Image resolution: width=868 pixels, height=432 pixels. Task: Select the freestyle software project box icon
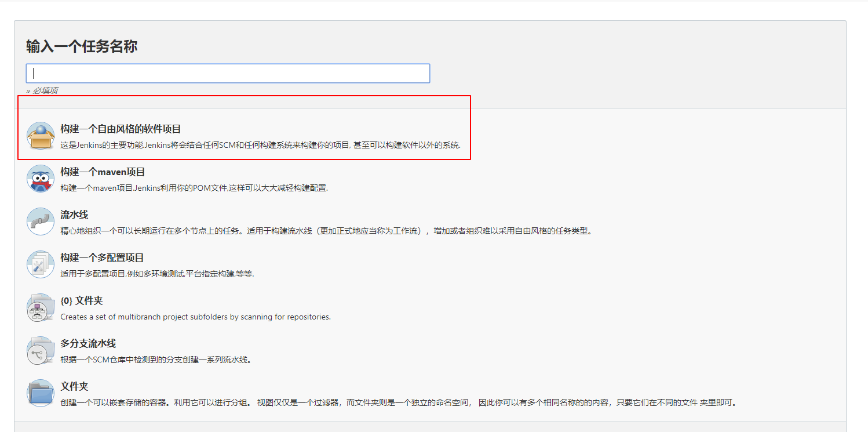[x=41, y=136]
